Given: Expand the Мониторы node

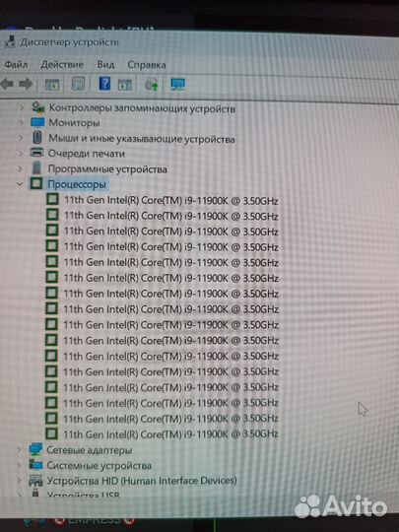Looking at the screenshot, I should pos(21,122).
